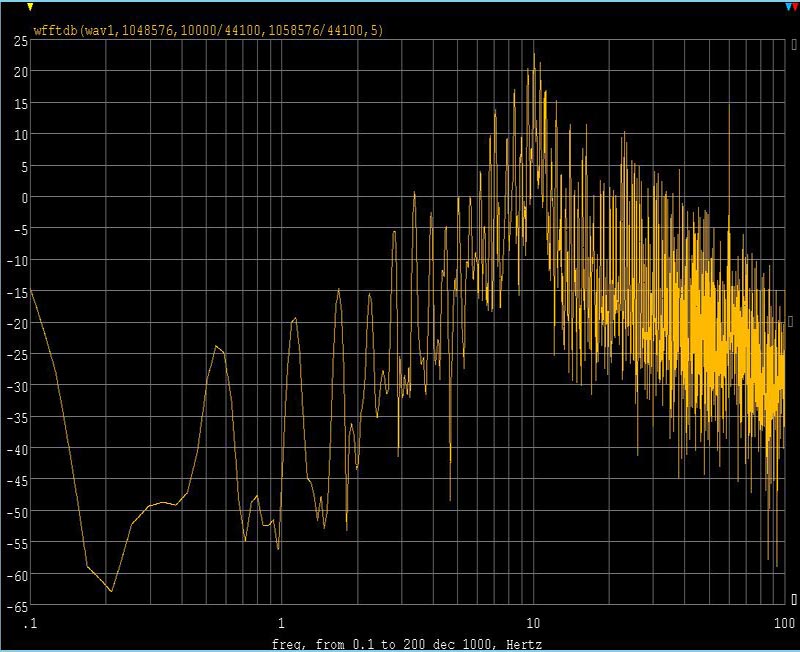This screenshot has width=800, height=652.
Task: Select the wfftdb(wav1,...) trace expression label
Action: 208,30
